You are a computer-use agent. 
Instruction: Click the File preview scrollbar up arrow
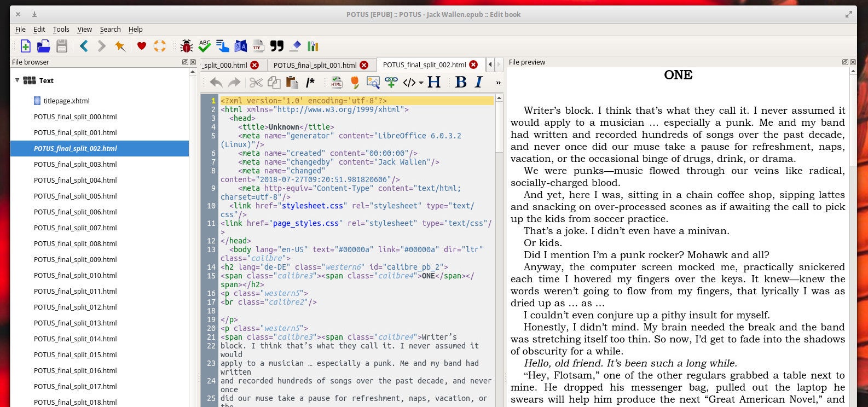pos(853,72)
